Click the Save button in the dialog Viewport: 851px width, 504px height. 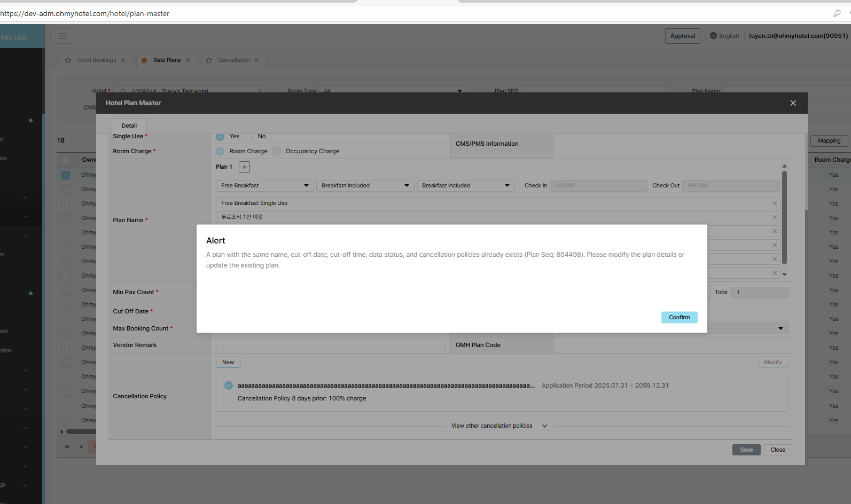pyautogui.click(x=746, y=450)
